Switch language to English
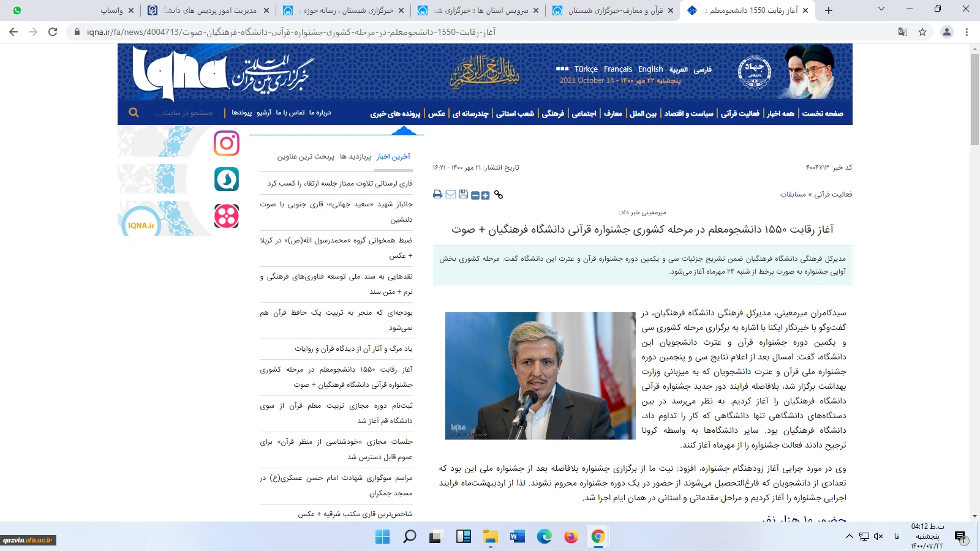Screen dimensions: 980x551 pos(650,69)
